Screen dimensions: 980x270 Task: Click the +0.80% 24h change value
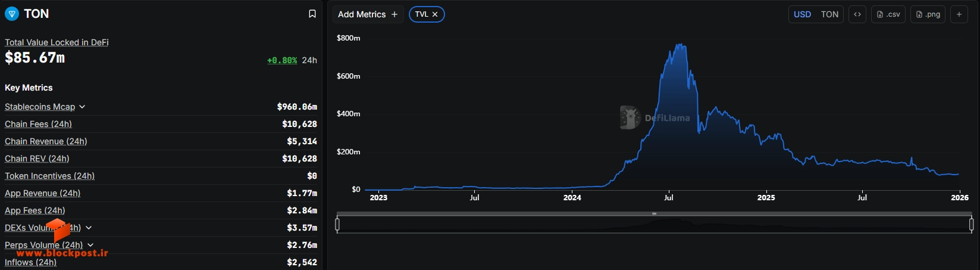click(x=282, y=60)
